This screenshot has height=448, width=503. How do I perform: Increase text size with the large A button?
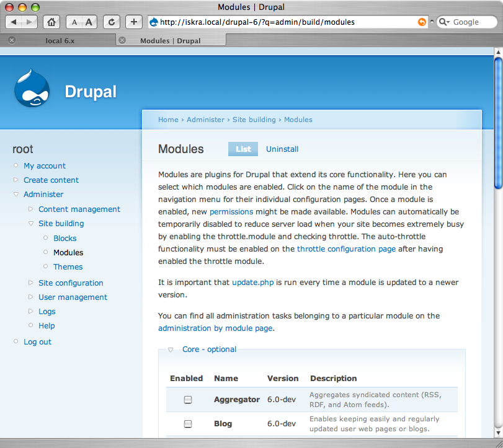tap(89, 22)
